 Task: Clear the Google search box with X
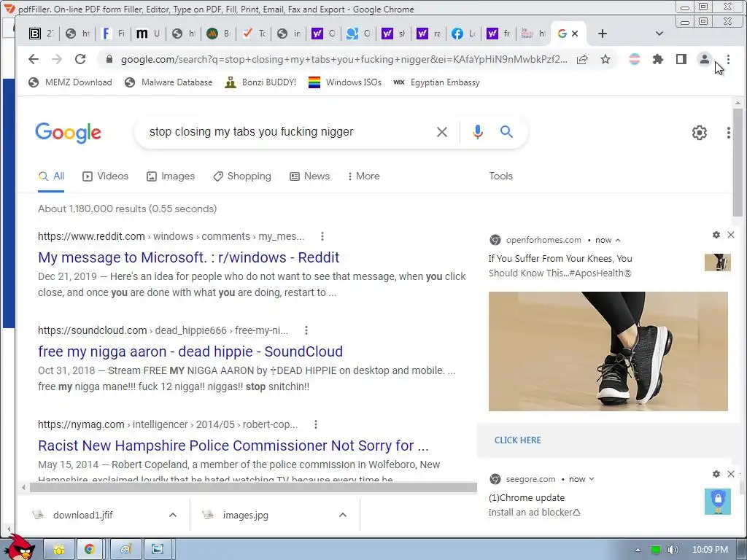point(442,132)
